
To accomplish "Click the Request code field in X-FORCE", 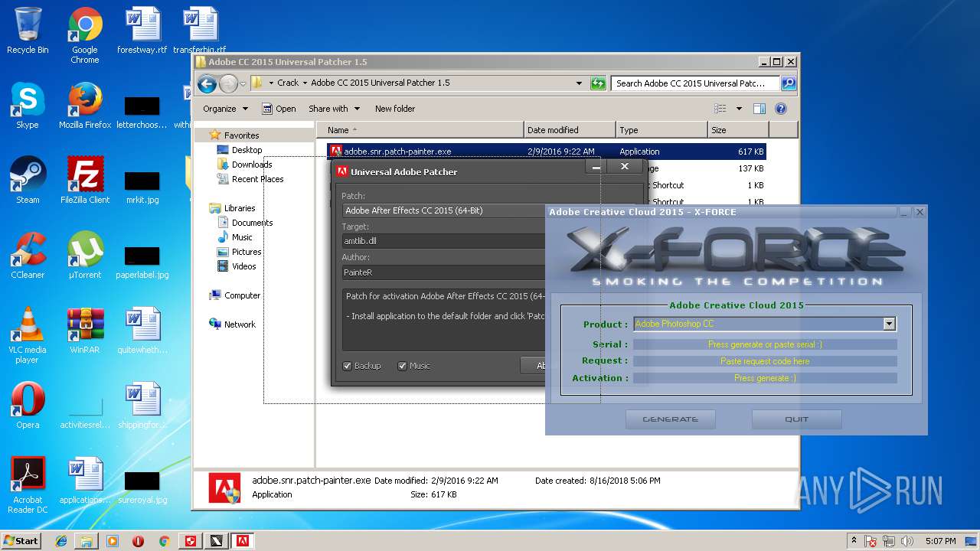I will pyautogui.click(x=765, y=361).
